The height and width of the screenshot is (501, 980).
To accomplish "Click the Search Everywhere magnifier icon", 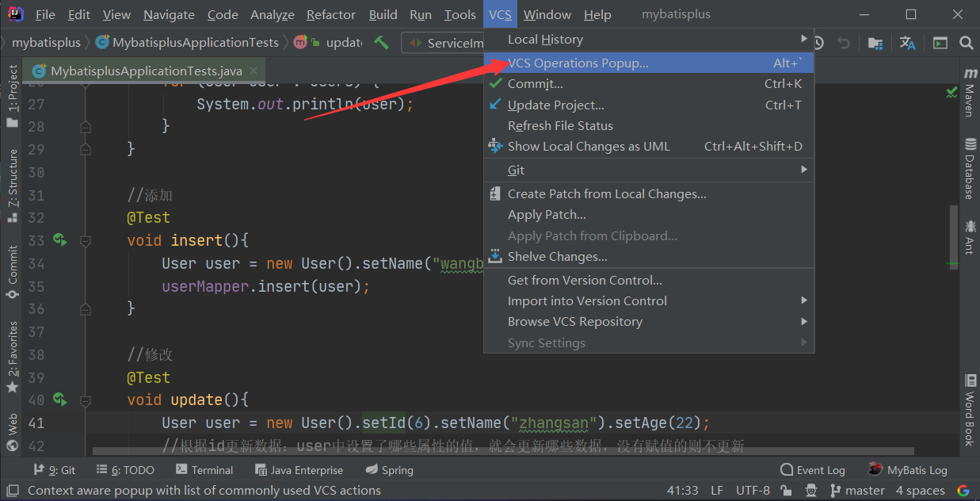I will [966, 43].
